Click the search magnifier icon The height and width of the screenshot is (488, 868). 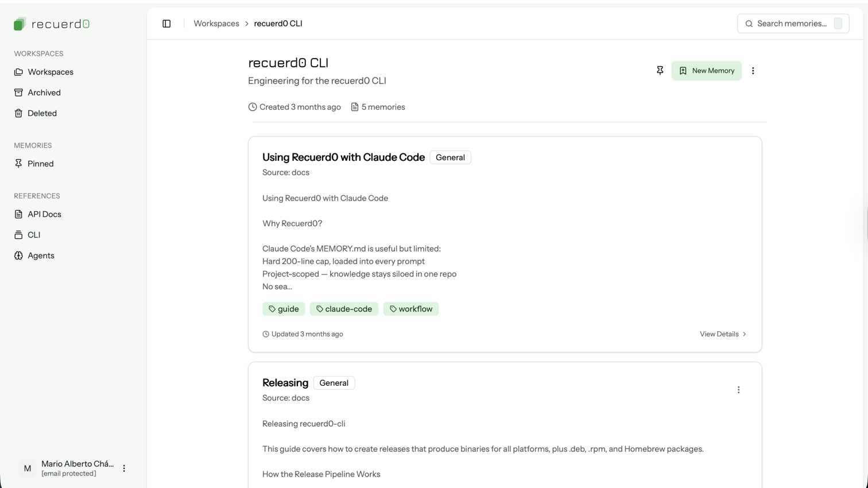tap(749, 24)
